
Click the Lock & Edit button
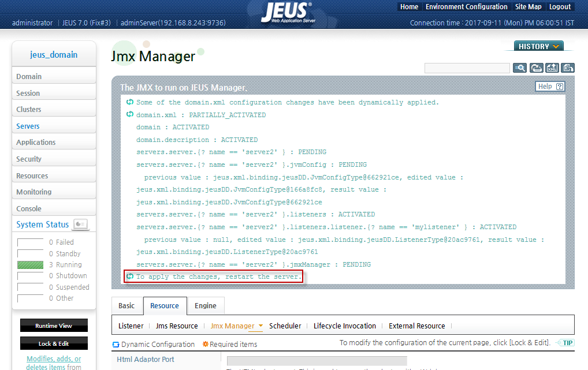click(x=54, y=343)
